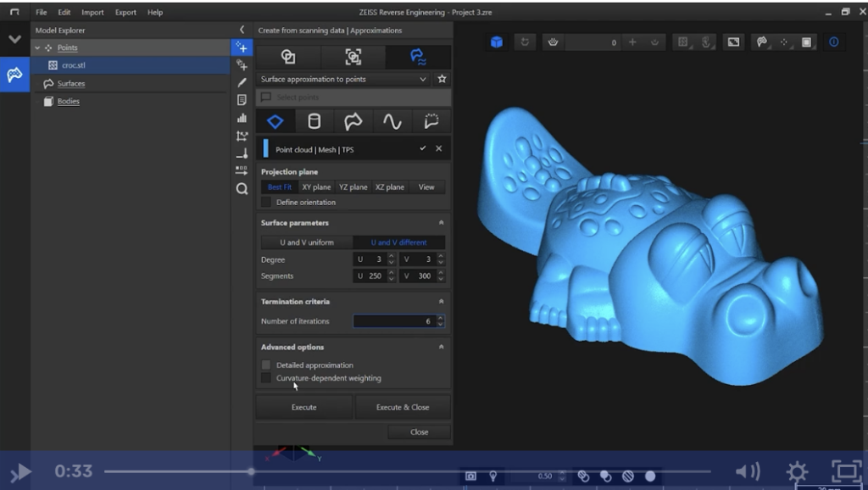868x490 pixels.
Task: Select the XY plane projection tab
Action: click(316, 187)
